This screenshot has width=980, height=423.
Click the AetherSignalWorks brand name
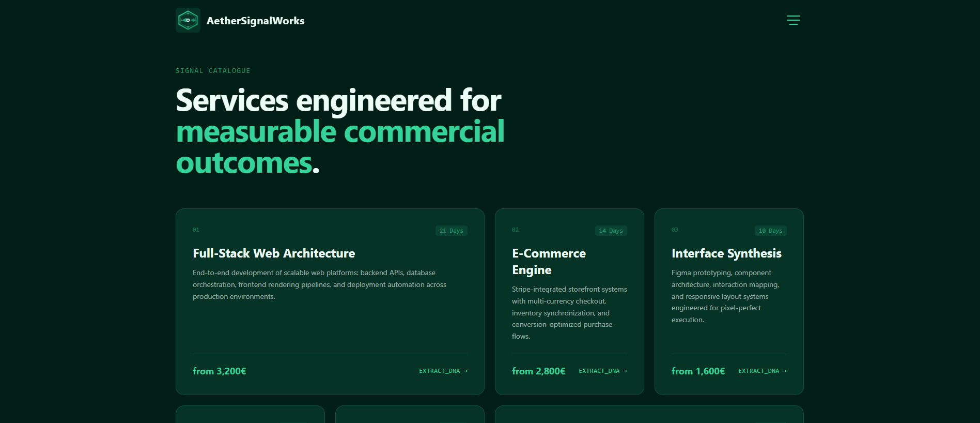[x=255, y=21]
